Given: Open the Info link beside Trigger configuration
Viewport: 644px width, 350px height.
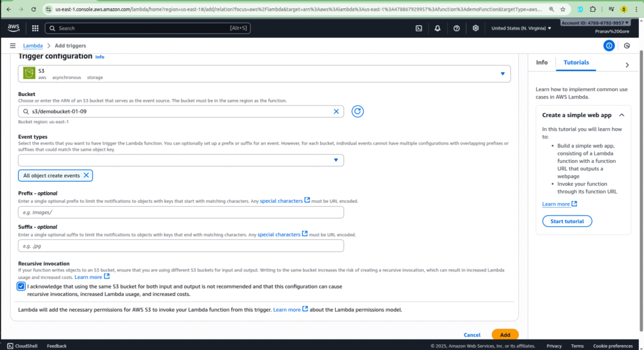Looking at the screenshot, I should [x=100, y=57].
